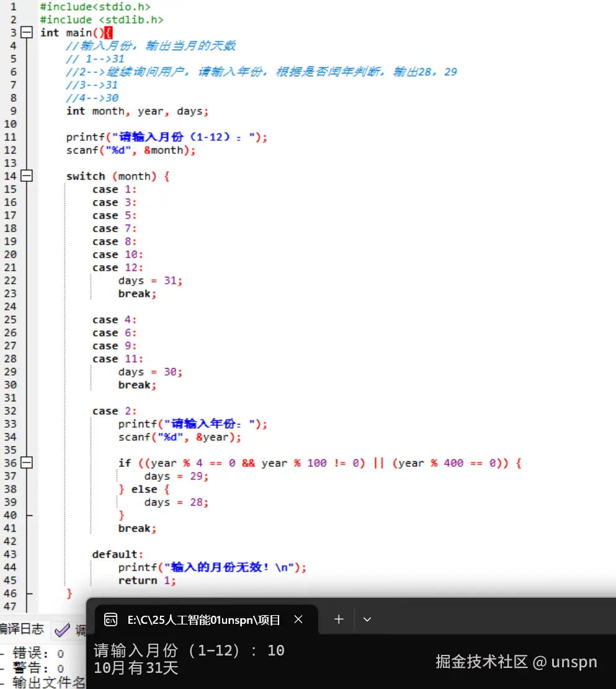Click the closing brace on line 46
This screenshot has width=616, height=689.
[69, 593]
